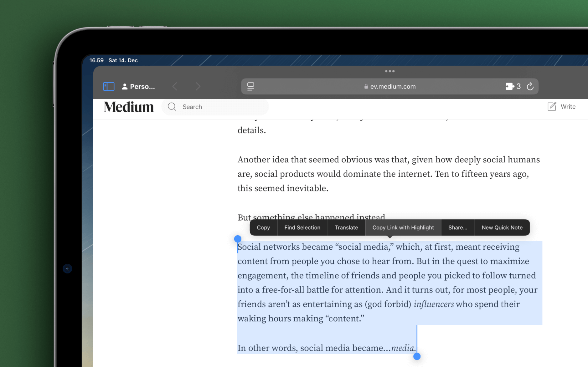Toggle the Safari sidebar icon
Image resolution: width=588 pixels, height=367 pixels.
coord(109,86)
